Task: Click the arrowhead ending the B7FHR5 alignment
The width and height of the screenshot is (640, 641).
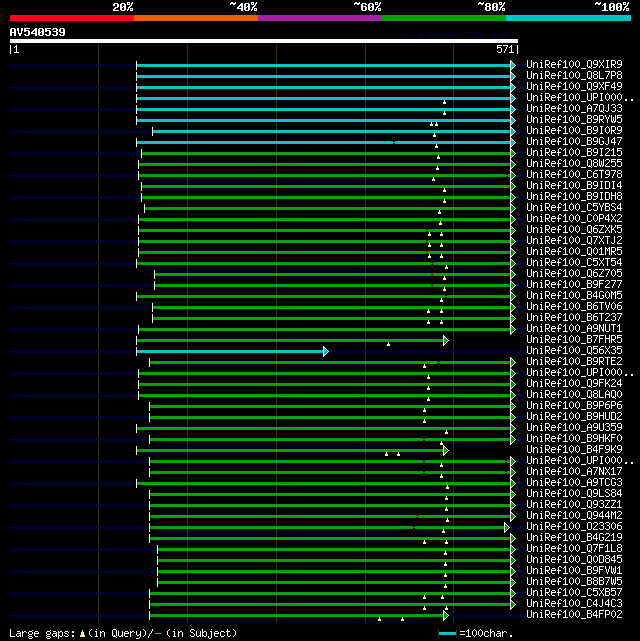Action: (x=446, y=341)
